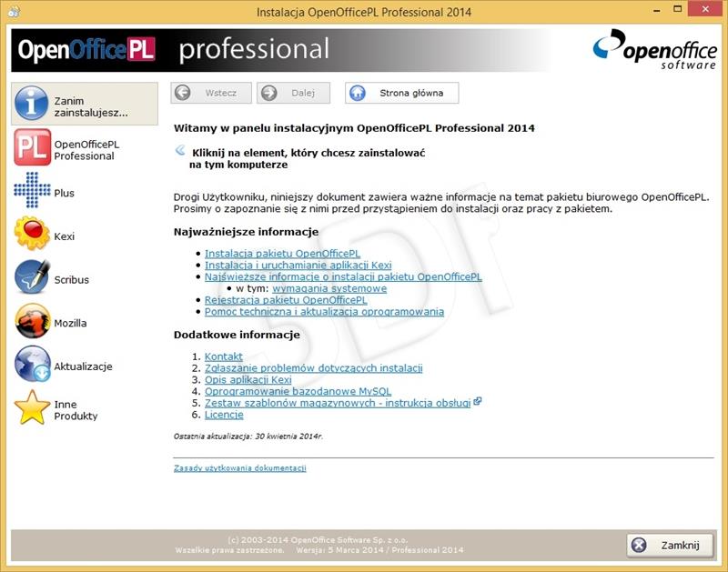This screenshot has height=572, width=728.
Task: Go back with the Wstecz button
Action: click(211, 93)
